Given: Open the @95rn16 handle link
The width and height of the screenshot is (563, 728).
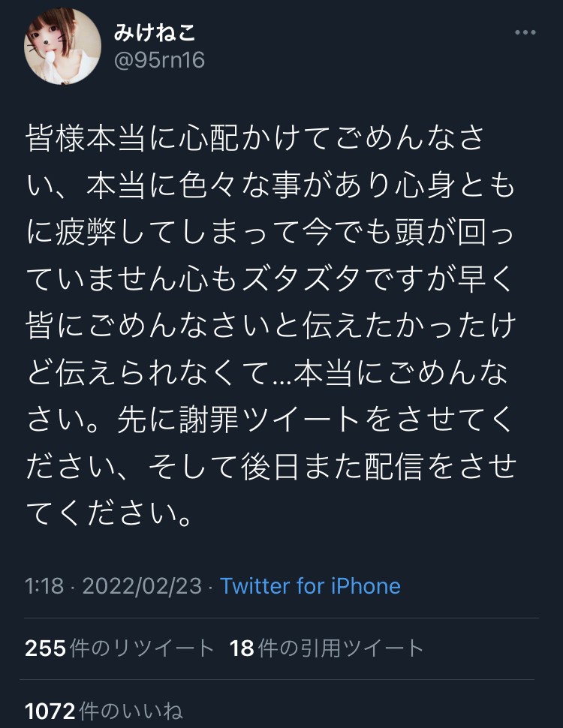Looking at the screenshot, I should pos(158,60).
